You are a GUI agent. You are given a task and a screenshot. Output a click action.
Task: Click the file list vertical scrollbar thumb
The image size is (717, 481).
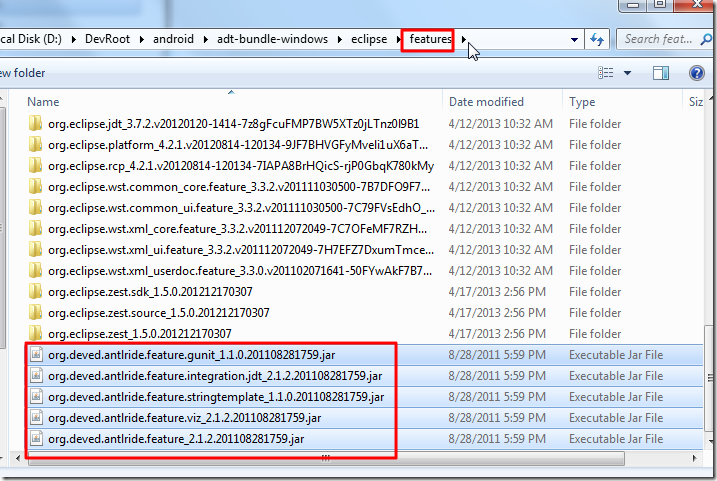(710, 377)
